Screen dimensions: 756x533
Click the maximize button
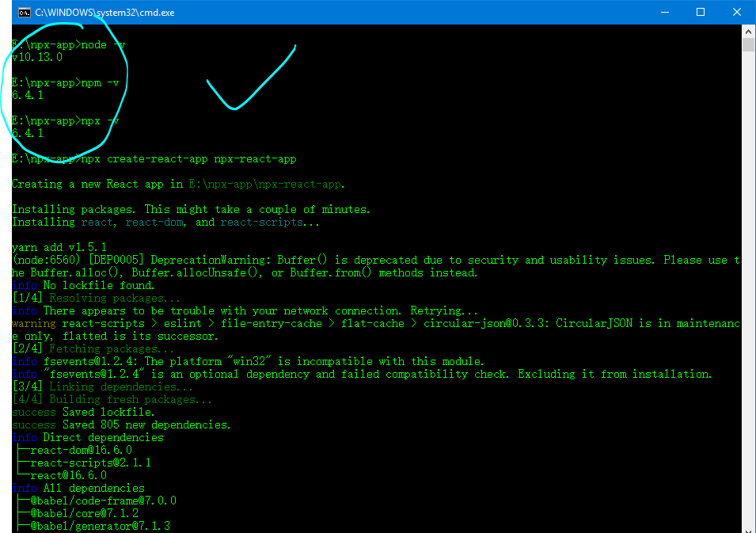(x=700, y=12)
